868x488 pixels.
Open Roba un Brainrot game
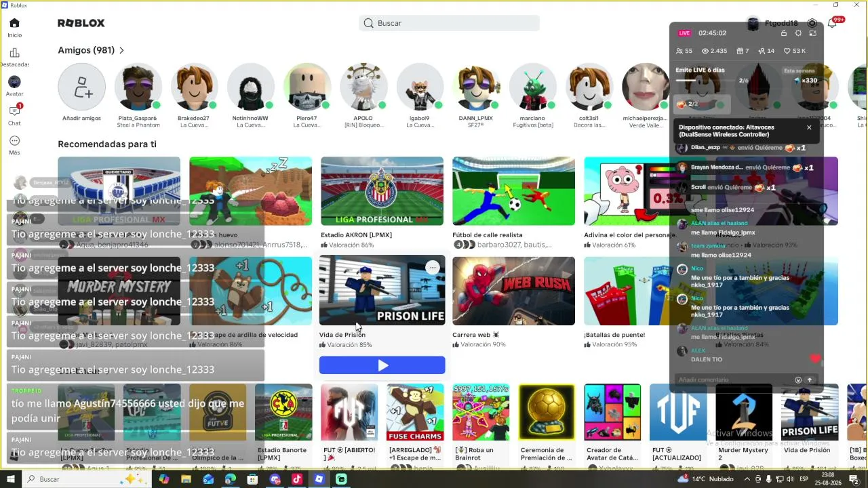pos(481,413)
